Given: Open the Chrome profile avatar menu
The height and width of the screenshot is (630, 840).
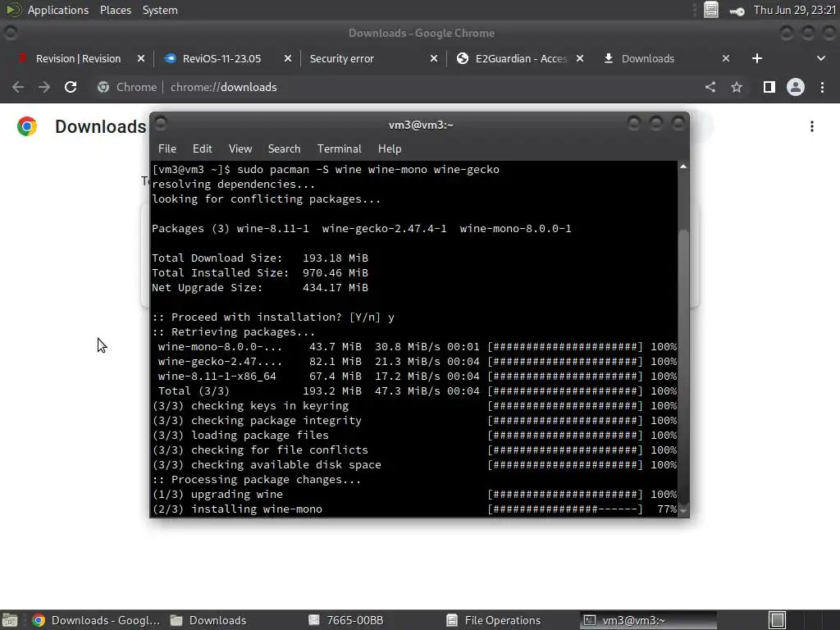Looking at the screenshot, I should tap(796, 87).
